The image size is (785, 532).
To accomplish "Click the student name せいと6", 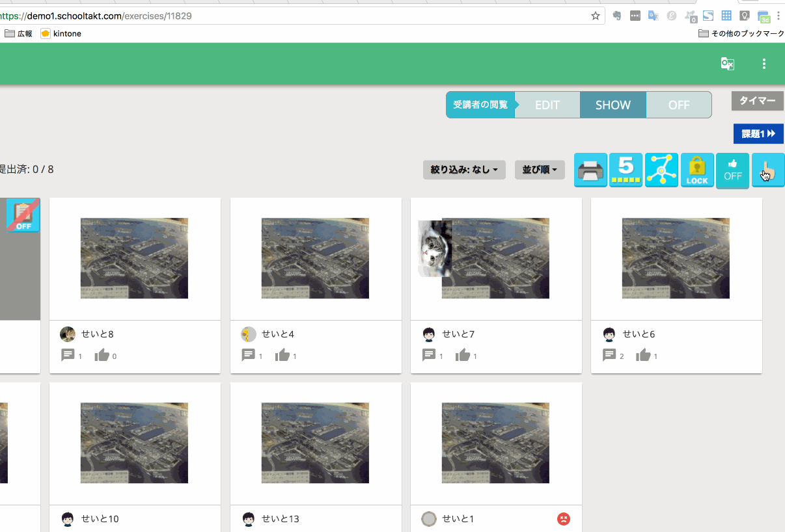I will tap(639, 334).
